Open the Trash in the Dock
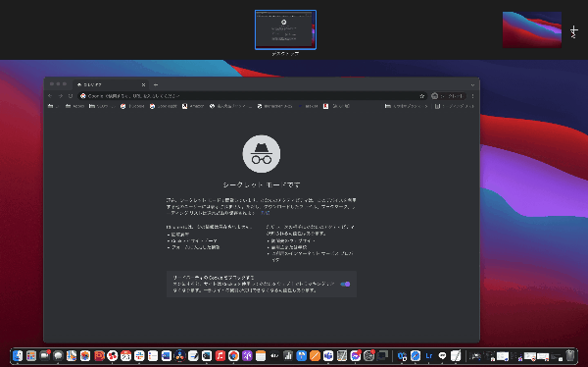 tap(570, 355)
